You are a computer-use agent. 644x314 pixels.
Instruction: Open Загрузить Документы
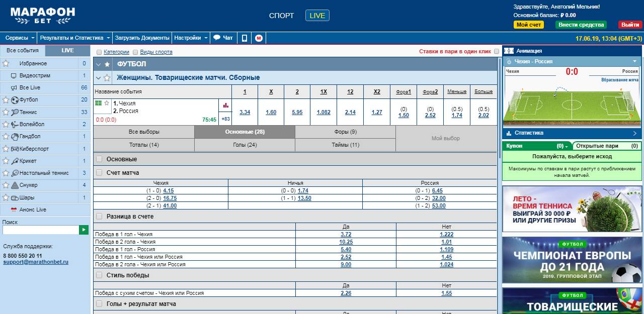click(x=142, y=38)
